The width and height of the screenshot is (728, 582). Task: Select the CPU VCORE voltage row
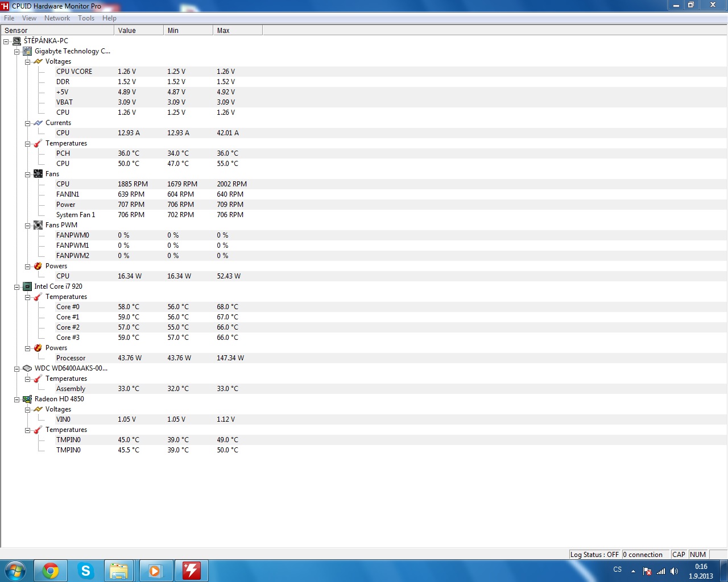[364, 72]
